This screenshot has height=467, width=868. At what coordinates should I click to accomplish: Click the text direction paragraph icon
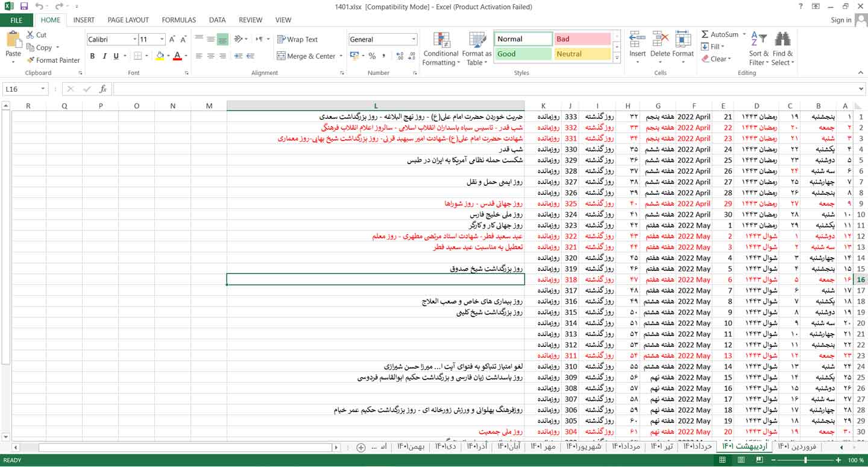click(259, 39)
